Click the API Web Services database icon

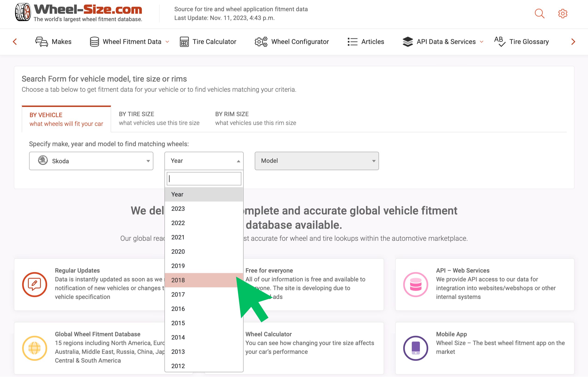(416, 284)
